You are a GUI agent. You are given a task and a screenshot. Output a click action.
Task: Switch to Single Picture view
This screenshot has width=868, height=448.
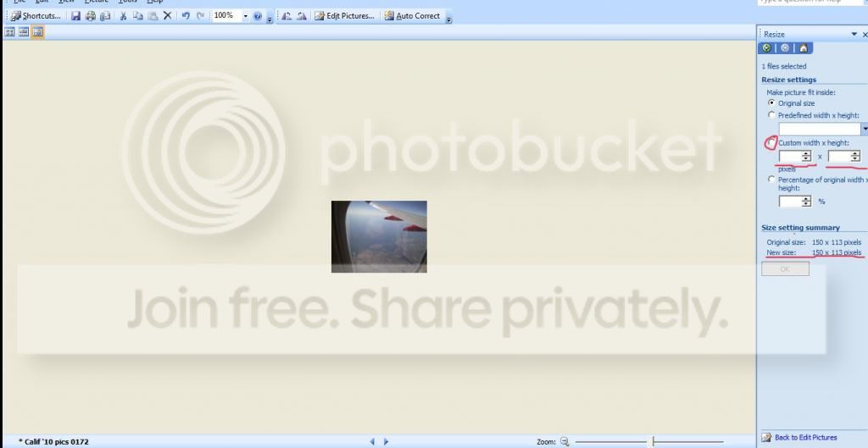click(x=37, y=32)
